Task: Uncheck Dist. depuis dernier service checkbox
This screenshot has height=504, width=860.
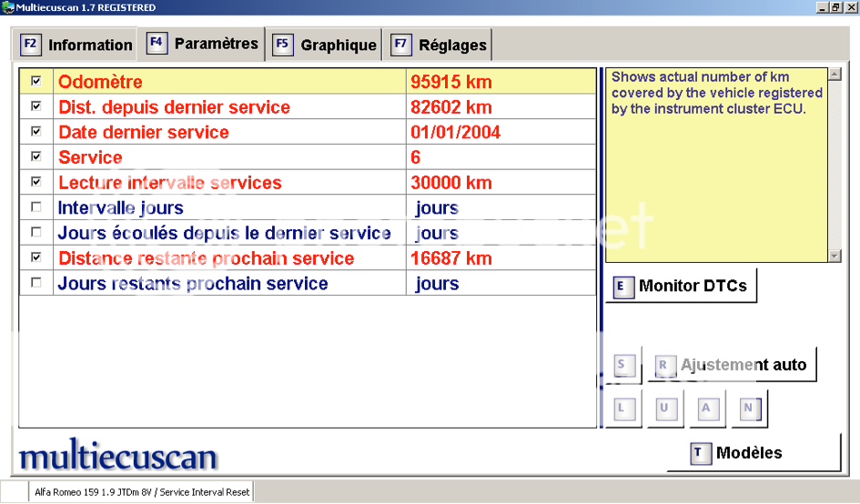Action: tap(36, 106)
